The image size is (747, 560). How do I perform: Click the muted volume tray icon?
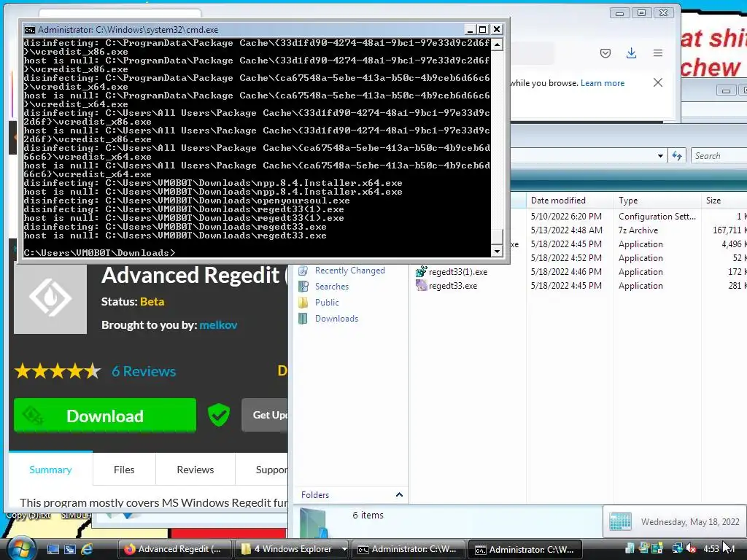coord(691,549)
